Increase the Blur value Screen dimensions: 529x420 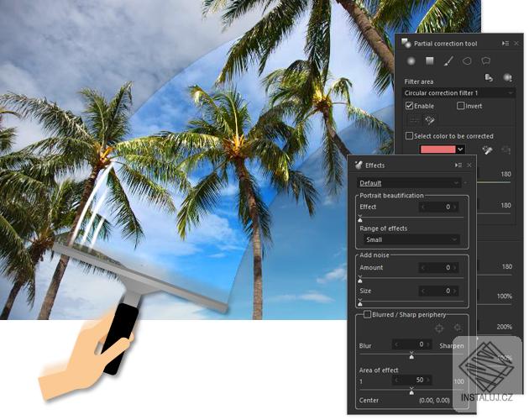pos(428,344)
